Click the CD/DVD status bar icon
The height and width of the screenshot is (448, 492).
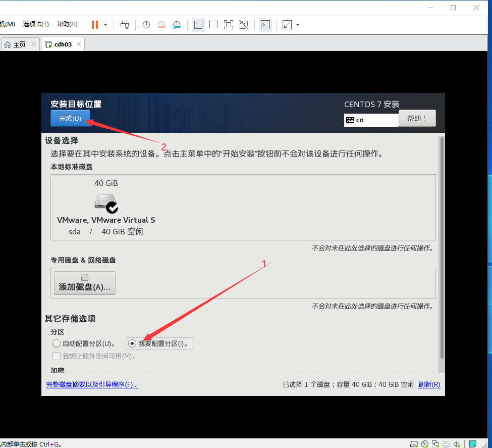[425, 443]
